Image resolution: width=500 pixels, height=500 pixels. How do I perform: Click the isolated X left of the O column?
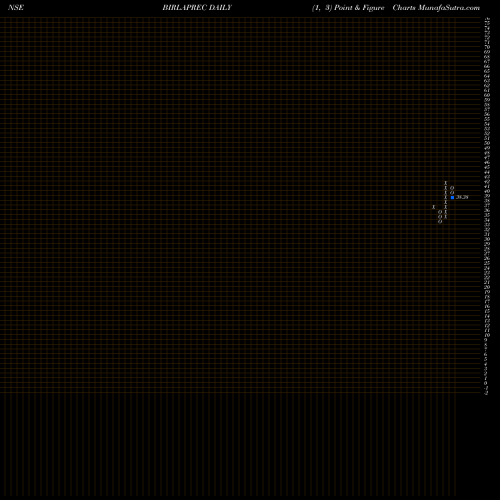(433, 207)
